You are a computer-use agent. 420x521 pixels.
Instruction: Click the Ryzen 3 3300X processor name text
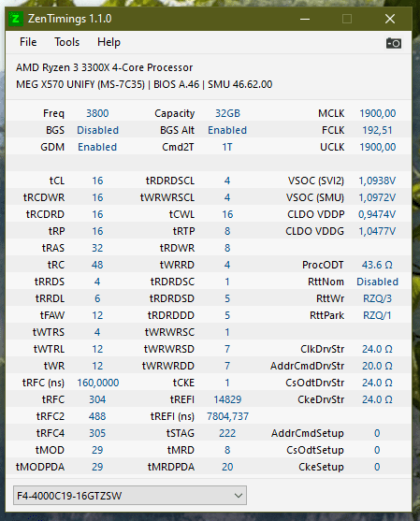point(105,67)
